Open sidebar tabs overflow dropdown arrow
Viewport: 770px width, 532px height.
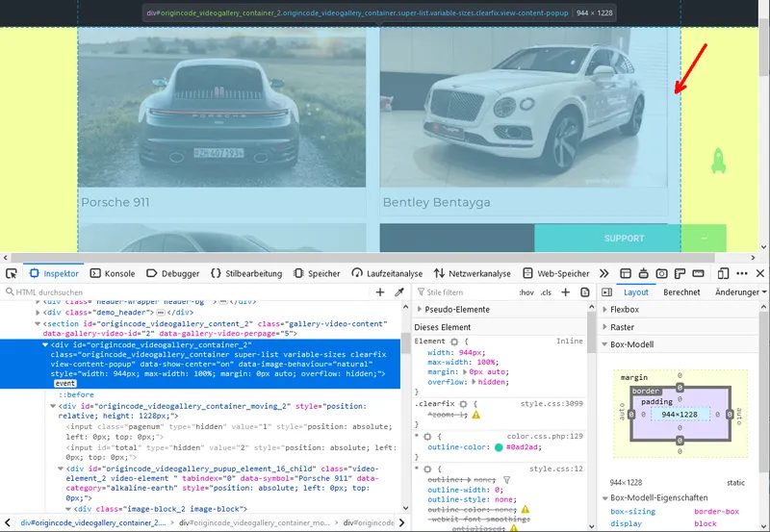[764, 292]
